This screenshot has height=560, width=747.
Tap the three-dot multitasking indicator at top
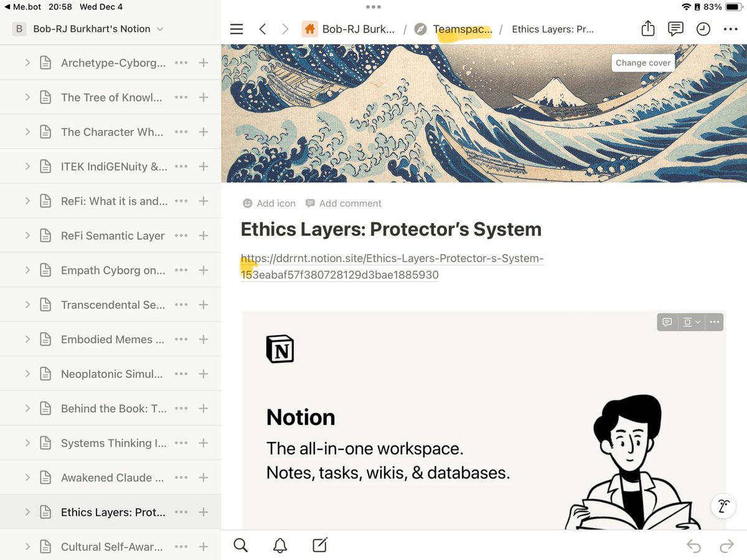pos(374,7)
